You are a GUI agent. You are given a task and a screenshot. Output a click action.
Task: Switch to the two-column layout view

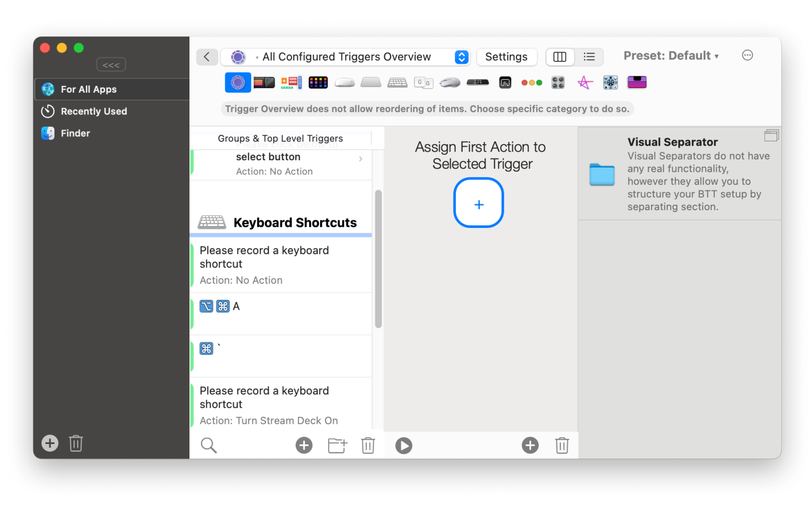[x=560, y=57]
